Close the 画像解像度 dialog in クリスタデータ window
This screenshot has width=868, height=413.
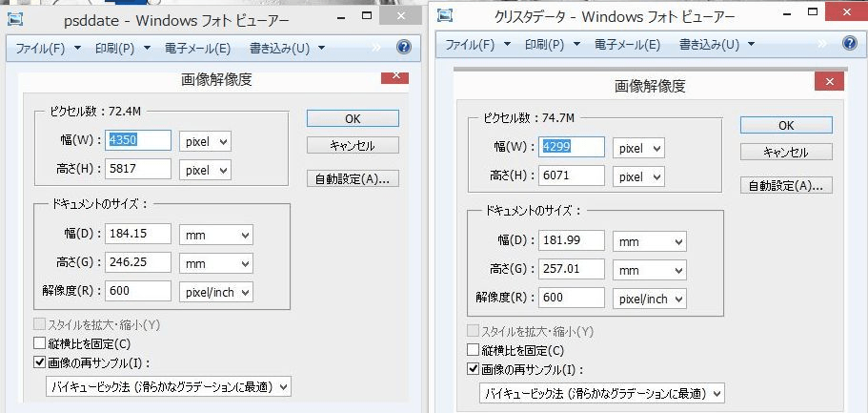pos(829,81)
